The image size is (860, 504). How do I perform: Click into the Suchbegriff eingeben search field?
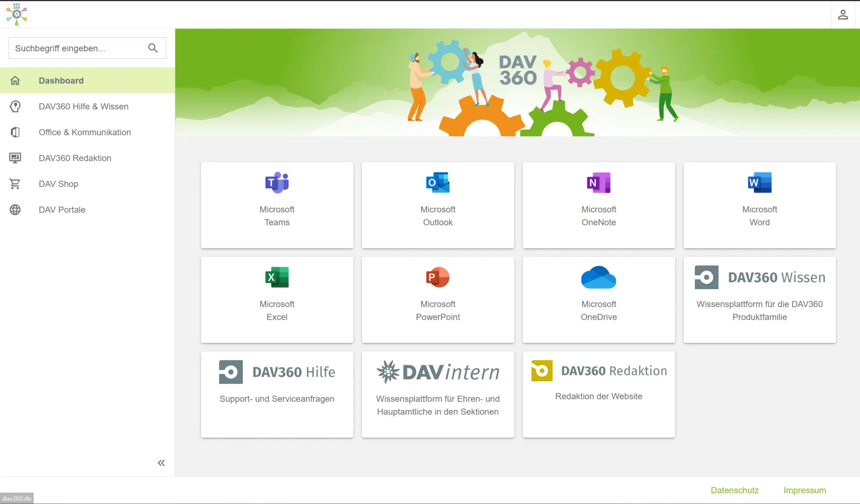click(x=76, y=48)
